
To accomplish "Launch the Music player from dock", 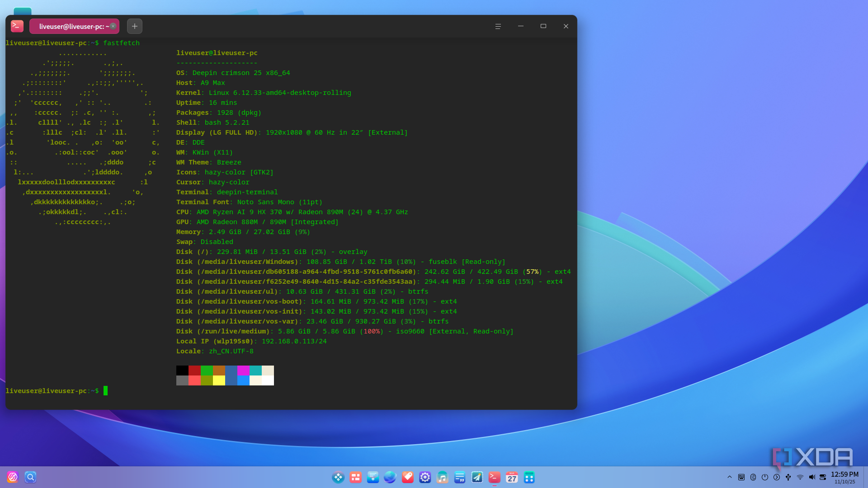I will [442, 477].
